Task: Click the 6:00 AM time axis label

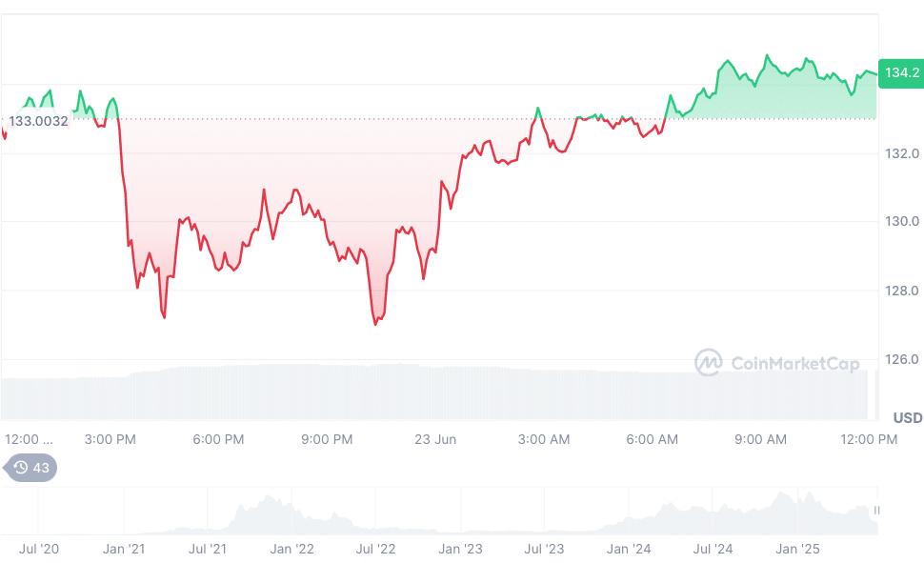Action: 653,439
